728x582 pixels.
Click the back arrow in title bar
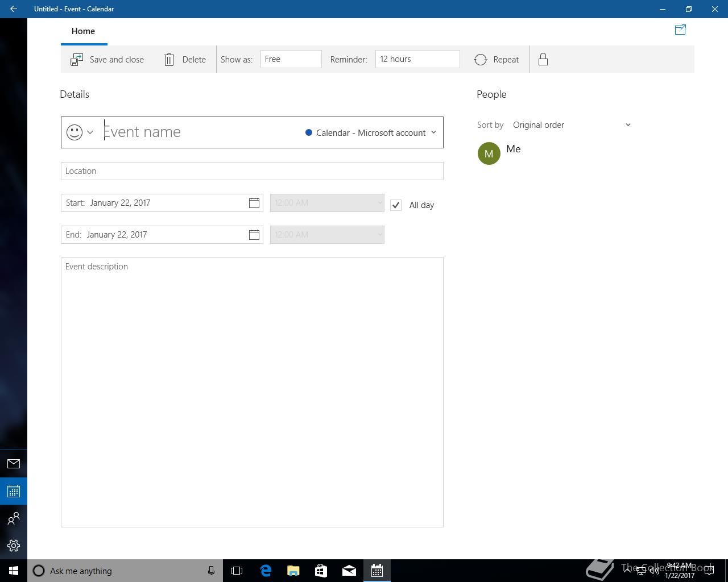14,9
